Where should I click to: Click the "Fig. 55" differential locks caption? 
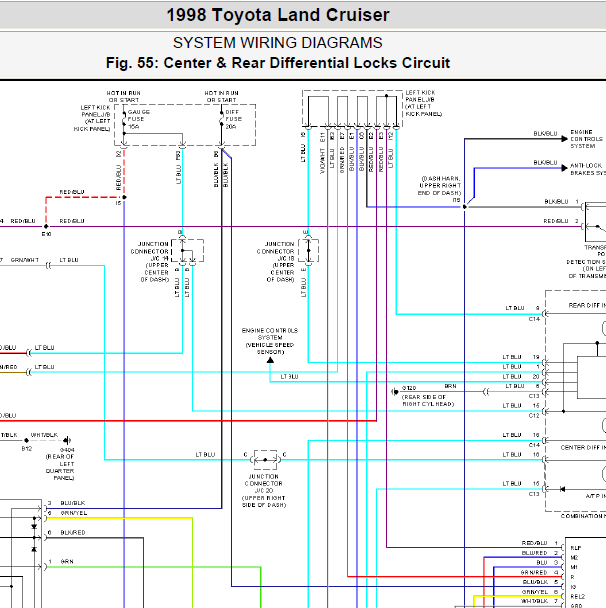(x=278, y=63)
